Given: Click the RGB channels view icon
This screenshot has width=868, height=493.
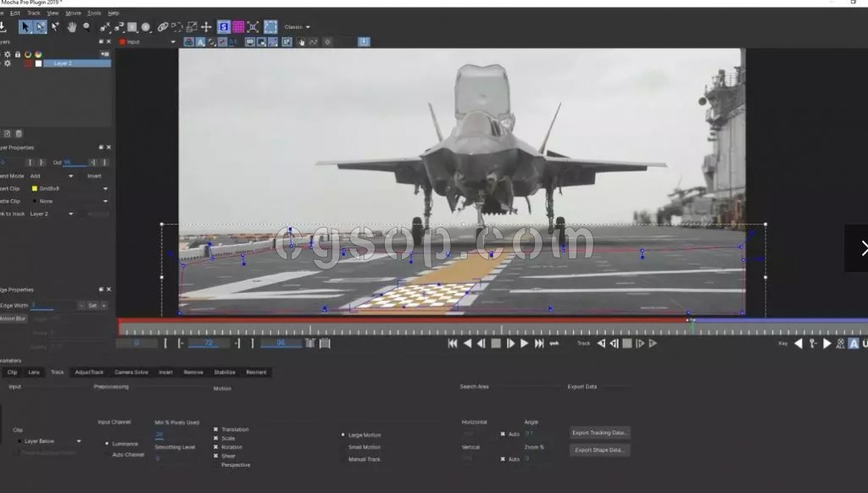Looking at the screenshot, I should tap(189, 42).
